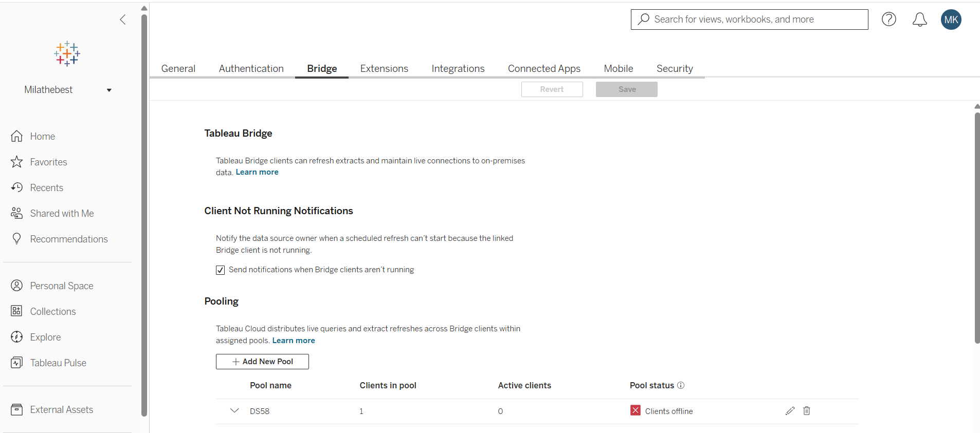Screen dimensions: 980x433
Task: Click the Explore compass icon
Action: 17,337
